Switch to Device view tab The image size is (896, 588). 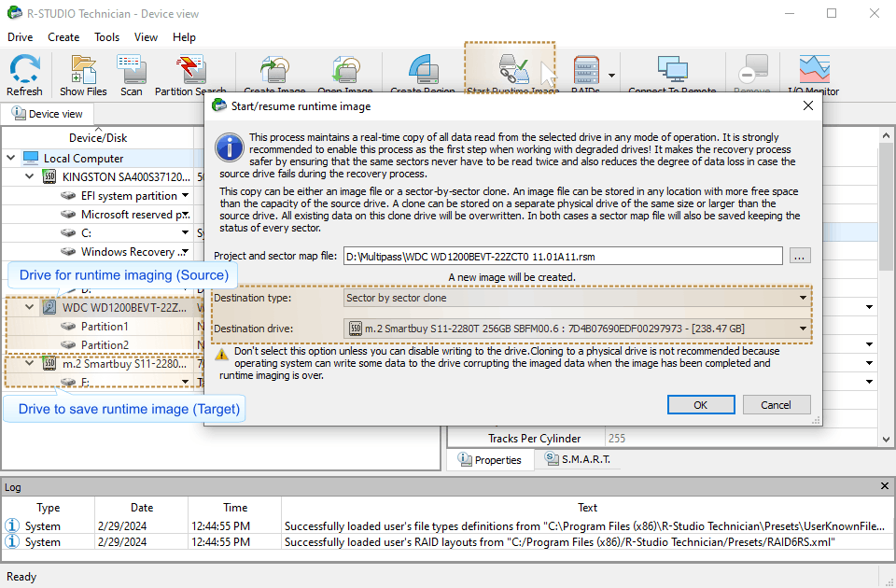[48, 114]
